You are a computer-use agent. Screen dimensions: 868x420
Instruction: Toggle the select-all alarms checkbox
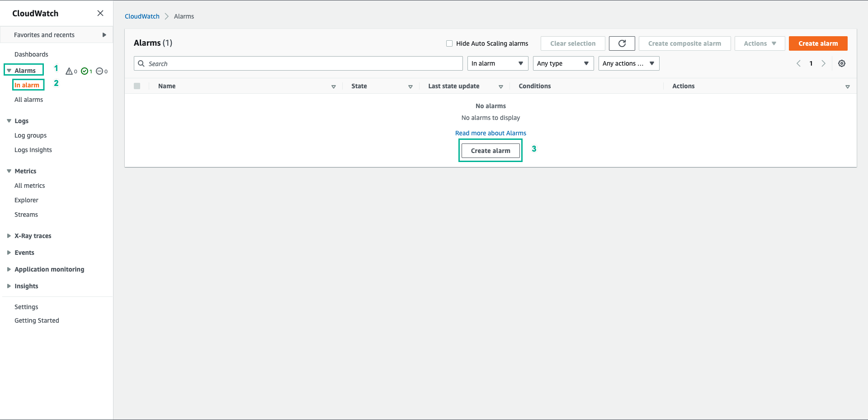point(137,86)
